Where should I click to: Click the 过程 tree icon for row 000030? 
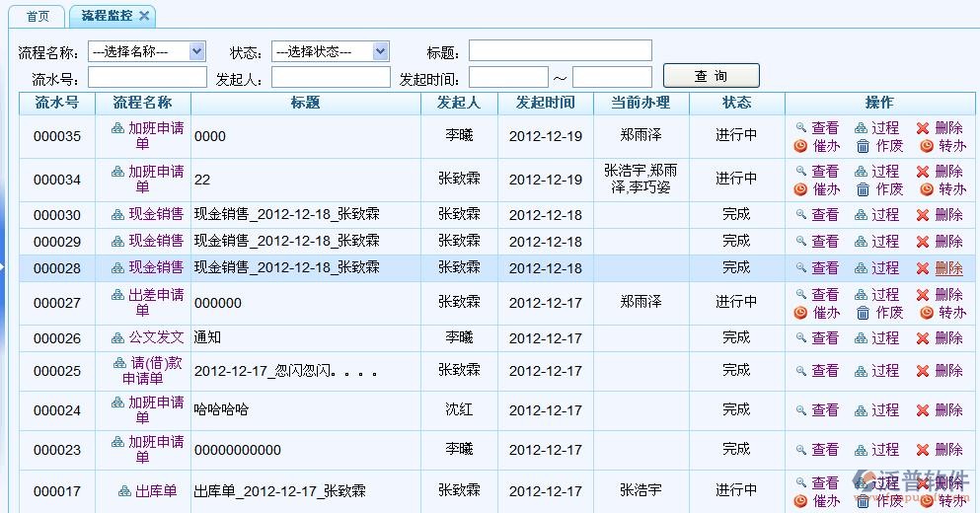[x=861, y=215]
